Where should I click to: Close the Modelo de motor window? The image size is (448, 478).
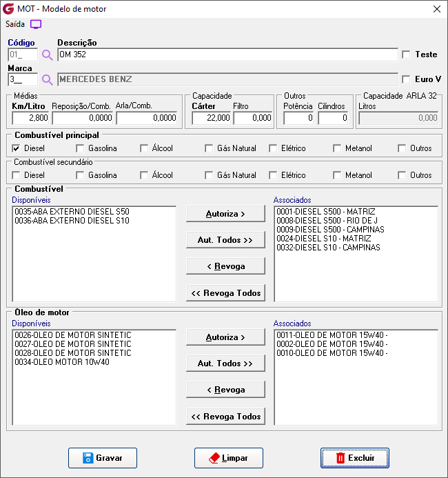click(x=437, y=9)
